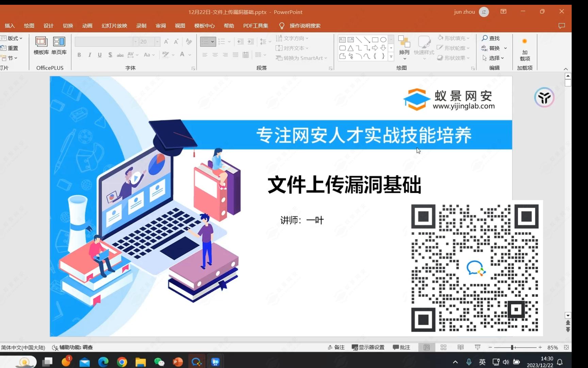Open 文字方向 text direction menu

pos(292,38)
